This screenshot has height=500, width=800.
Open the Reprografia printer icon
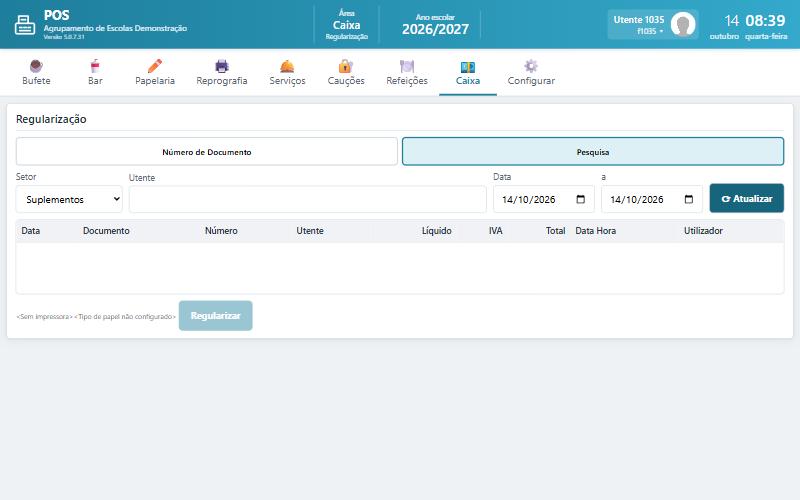[222, 66]
